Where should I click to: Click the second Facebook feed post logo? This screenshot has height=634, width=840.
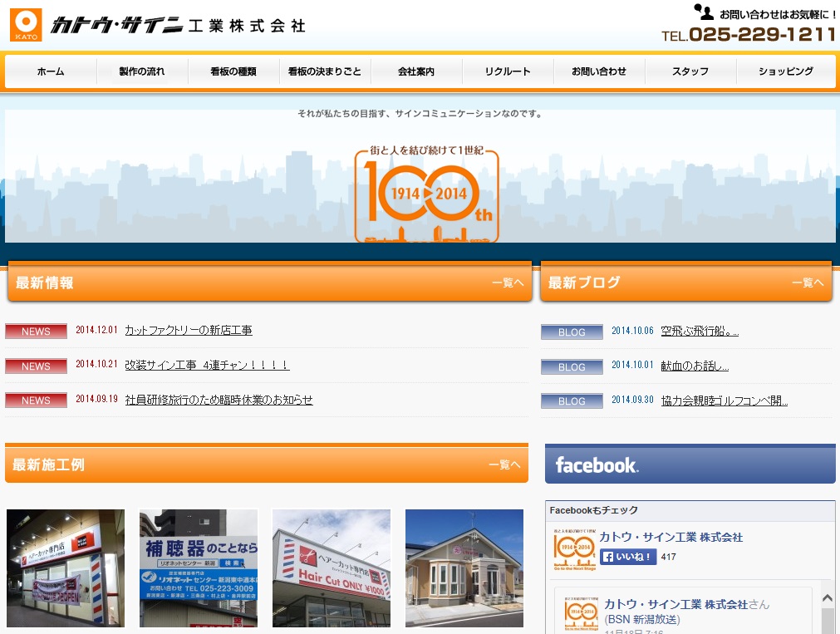coord(582,613)
